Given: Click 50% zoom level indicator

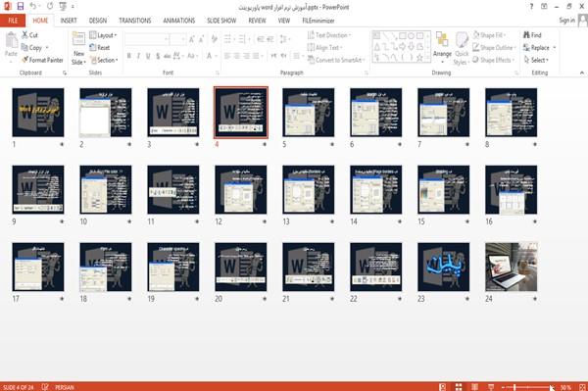Looking at the screenshot, I should tap(565, 387).
